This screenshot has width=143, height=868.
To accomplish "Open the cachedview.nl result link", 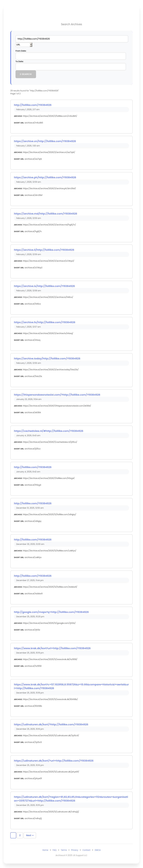I will [x=48, y=431].
